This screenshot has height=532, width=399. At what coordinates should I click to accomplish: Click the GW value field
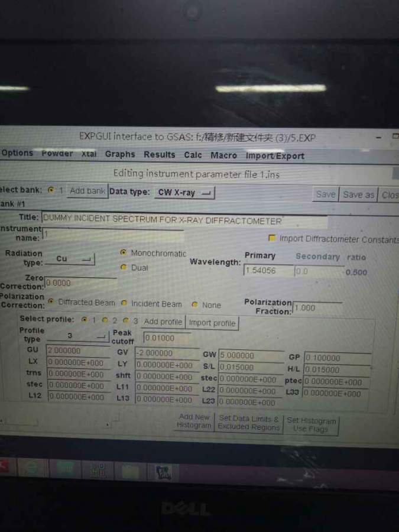(x=251, y=356)
